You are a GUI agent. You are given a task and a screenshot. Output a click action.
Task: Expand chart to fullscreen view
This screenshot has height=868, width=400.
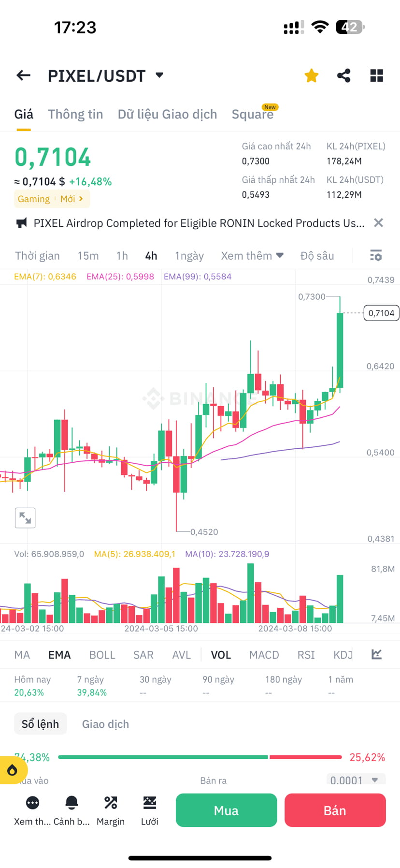click(25, 517)
